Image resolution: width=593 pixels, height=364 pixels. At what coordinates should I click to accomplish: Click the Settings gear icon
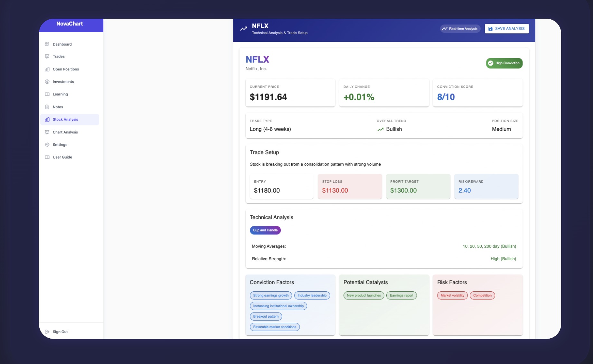(47, 145)
